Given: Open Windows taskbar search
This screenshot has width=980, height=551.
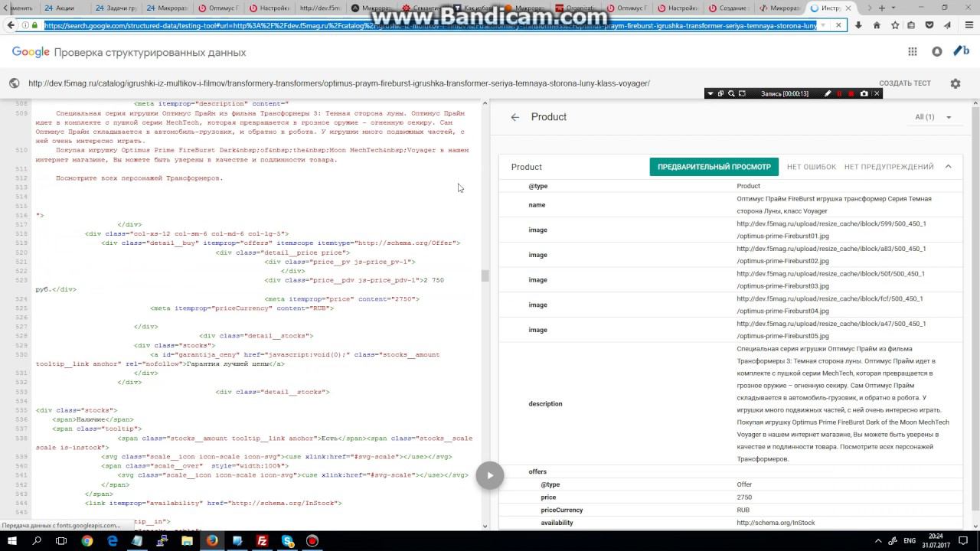Looking at the screenshot, I should click(x=38, y=541).
